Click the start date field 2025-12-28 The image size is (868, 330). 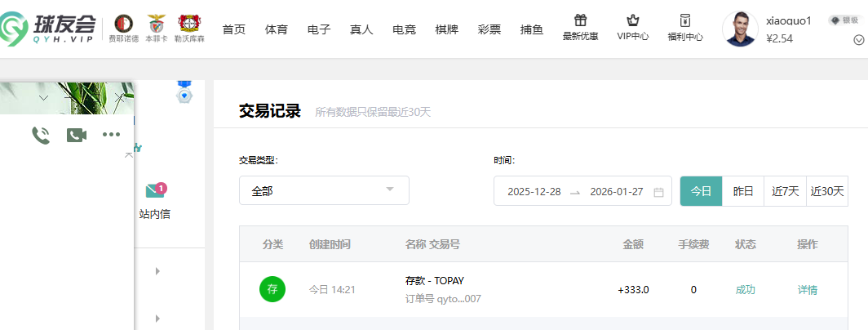coord(534,192)
